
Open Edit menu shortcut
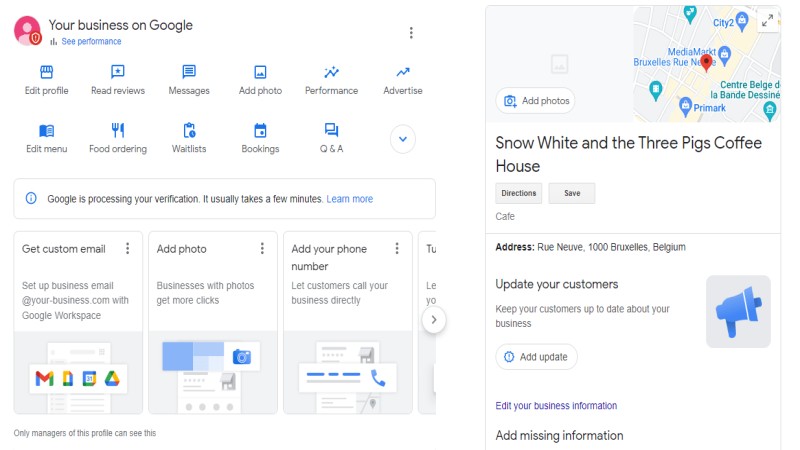tap(46, 138)
